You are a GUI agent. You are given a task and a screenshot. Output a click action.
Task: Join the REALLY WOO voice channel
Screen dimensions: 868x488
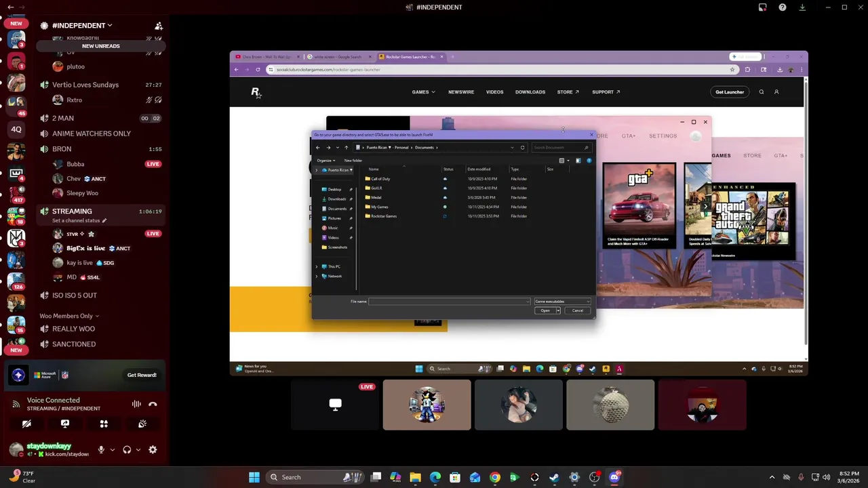coord(73,329)
